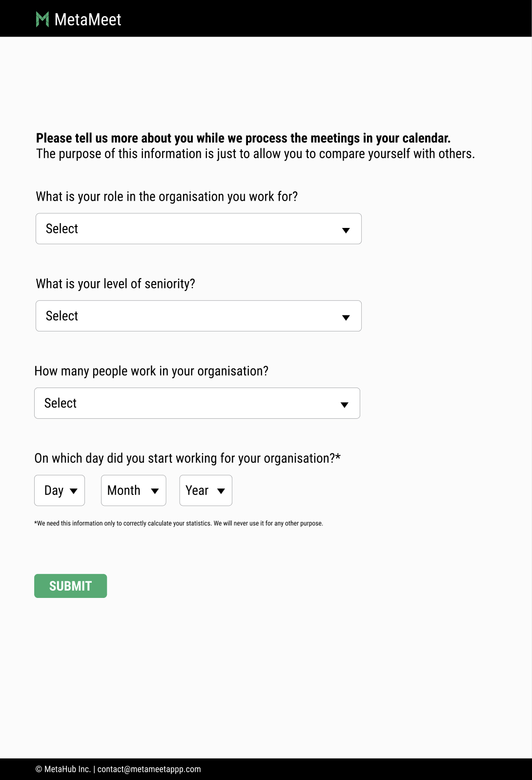Click the triangle arrow beside Day
532x780 pixels.
(x=74, y=491)
